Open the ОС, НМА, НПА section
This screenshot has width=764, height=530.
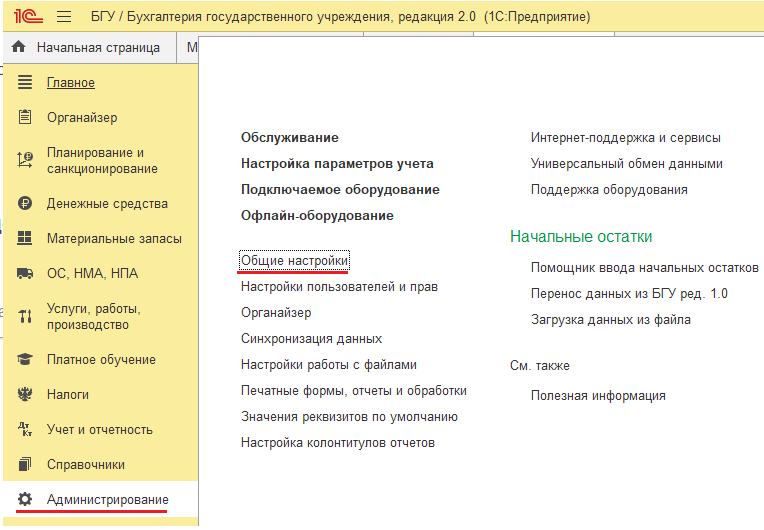click(92, 274)
